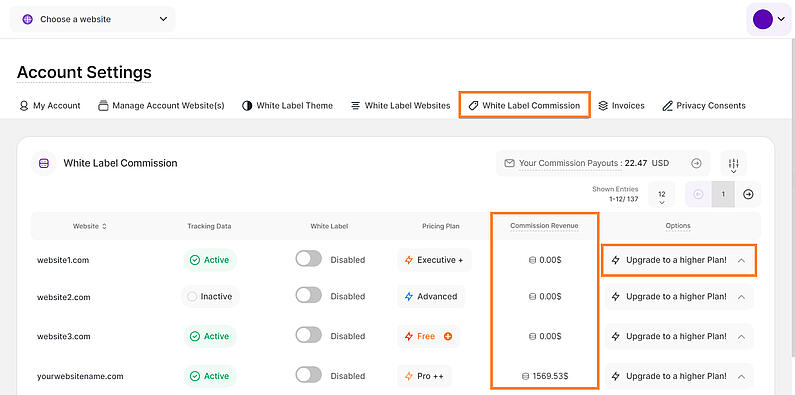Go to the White Label Theme tab
The height and width of the screenshot is (395, 795).
[287, 105]
